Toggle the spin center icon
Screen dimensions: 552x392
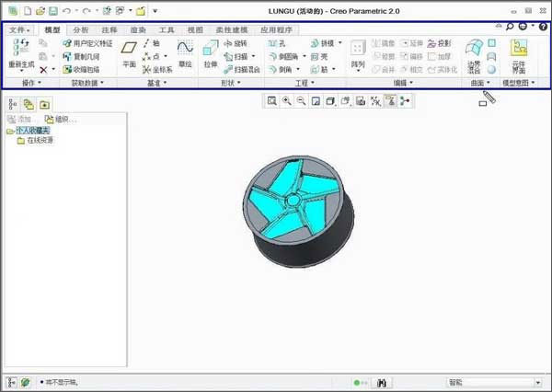[405, 101]
